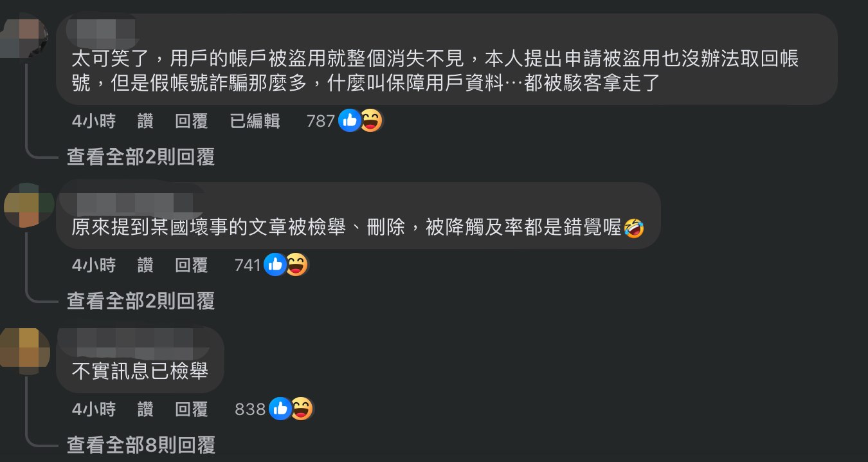The image size is (868, 462).
Task: View edit history via 已編輯 link
Action: coord(255,120)
